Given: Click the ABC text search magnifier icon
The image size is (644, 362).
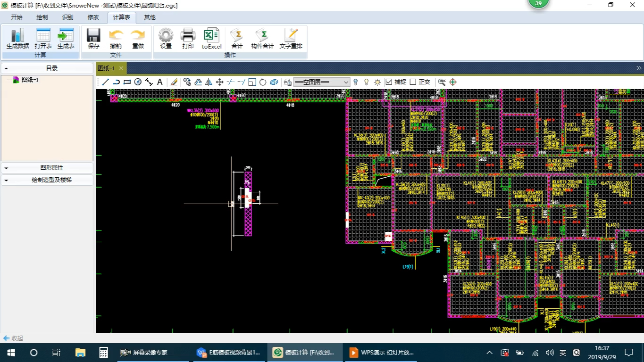Looking at the screenshot, I should pyautogui.click(x=442, y=82).
